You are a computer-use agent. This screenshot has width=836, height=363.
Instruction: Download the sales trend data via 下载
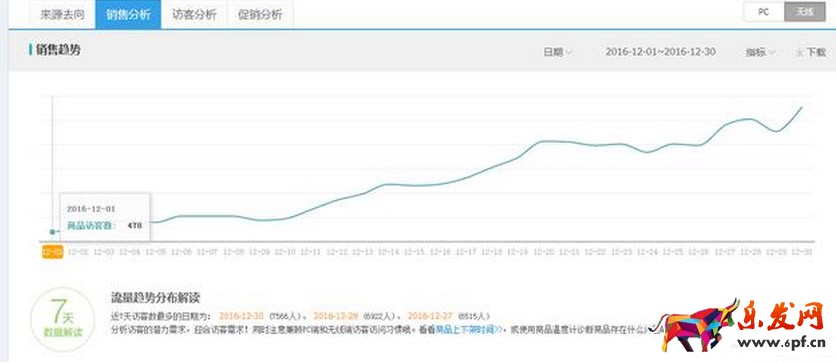click(x=810, y=52)
